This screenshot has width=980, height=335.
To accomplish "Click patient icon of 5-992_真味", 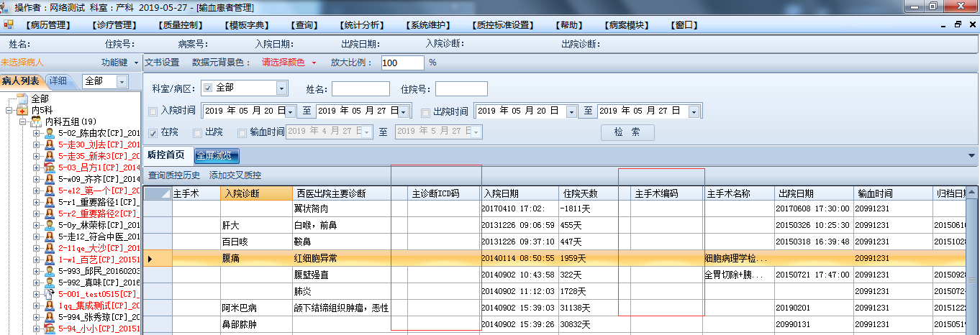I will (50, 283).
